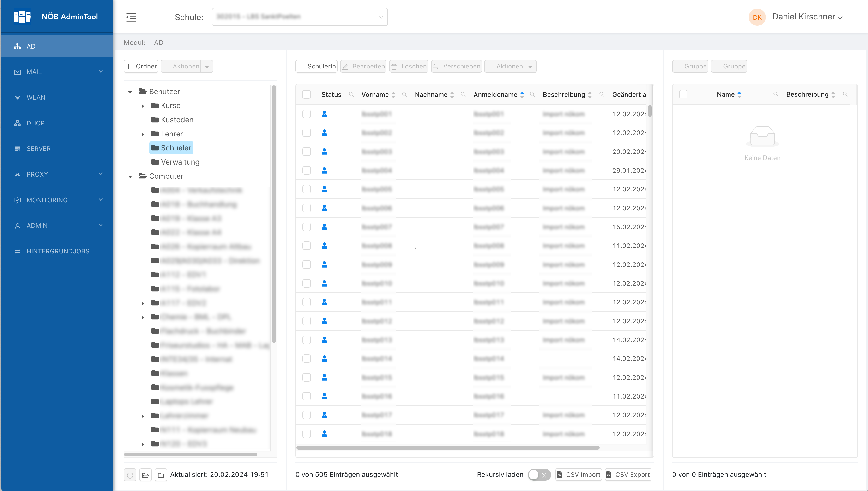Screen dimensions: 868x491
Task: Open folder Aktionen dropdown arrow
Action: [x=206, y=67]
